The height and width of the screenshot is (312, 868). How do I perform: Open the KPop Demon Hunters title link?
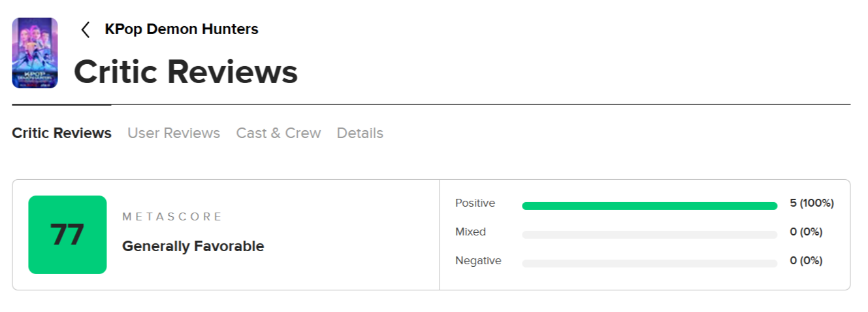(182, 29)
